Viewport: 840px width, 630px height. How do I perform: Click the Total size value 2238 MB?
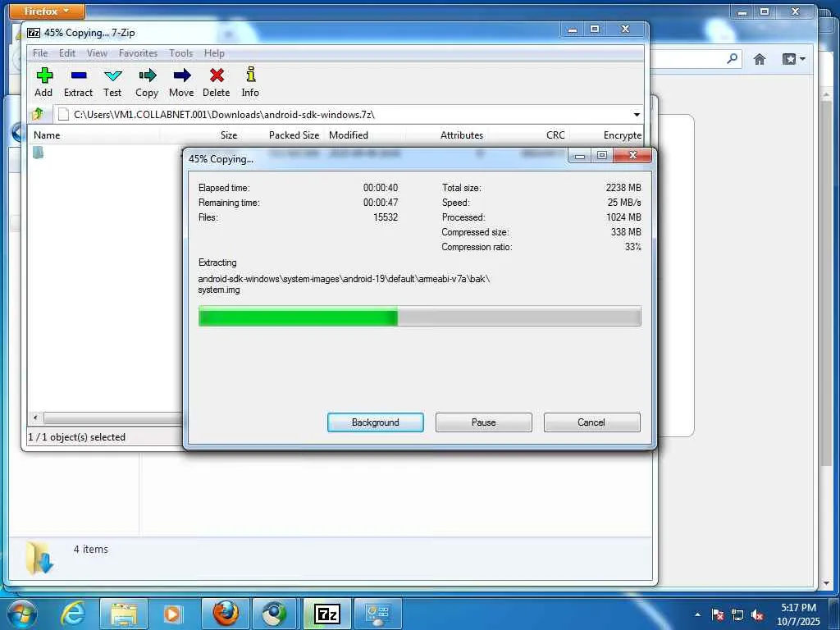tap(623, 188)
